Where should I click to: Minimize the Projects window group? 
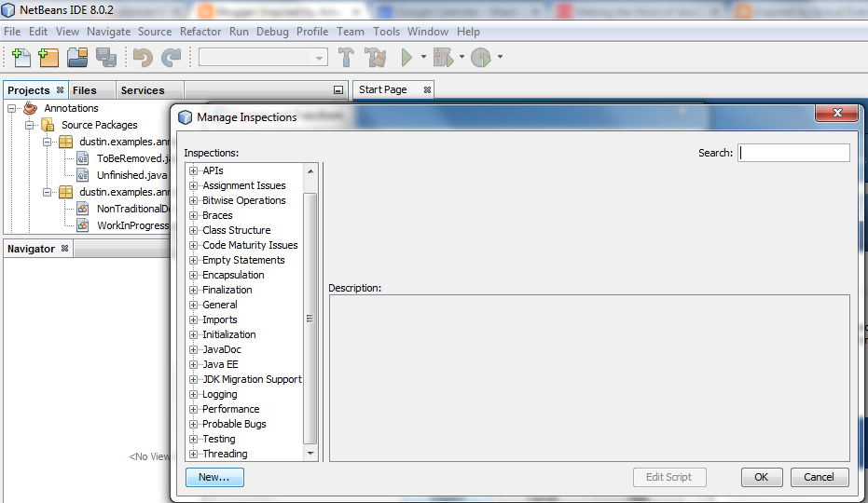click(338, 89)
